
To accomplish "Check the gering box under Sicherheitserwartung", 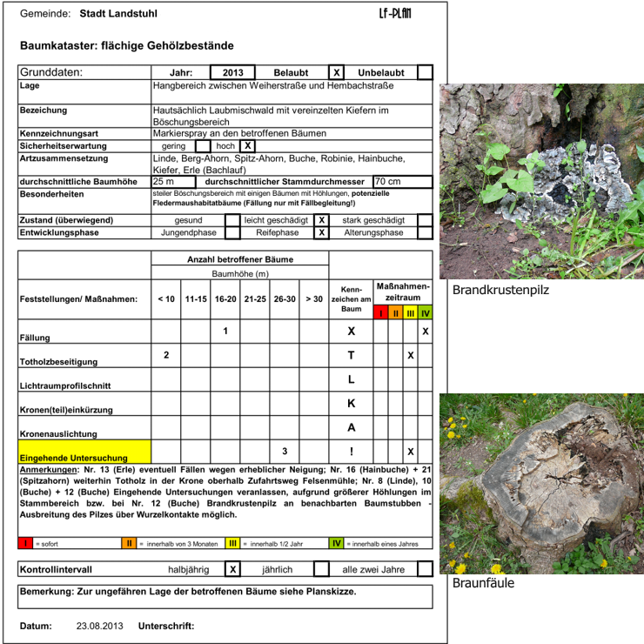I will pyautogui.click(x=203, y=146).
